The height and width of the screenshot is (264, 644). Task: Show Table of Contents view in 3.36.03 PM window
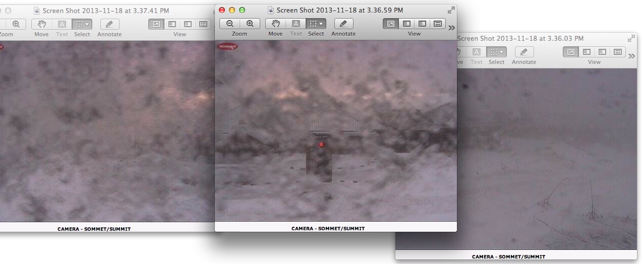click(602, 52)
